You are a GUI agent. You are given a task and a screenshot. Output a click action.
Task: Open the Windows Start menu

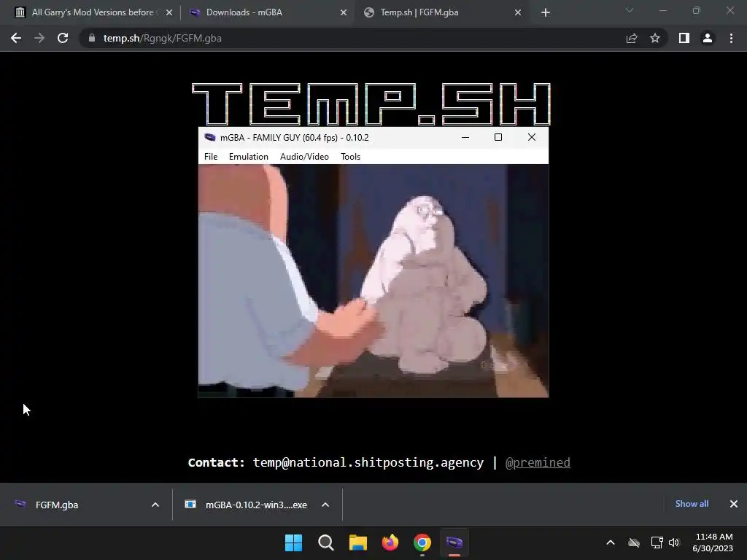point(293,542)
